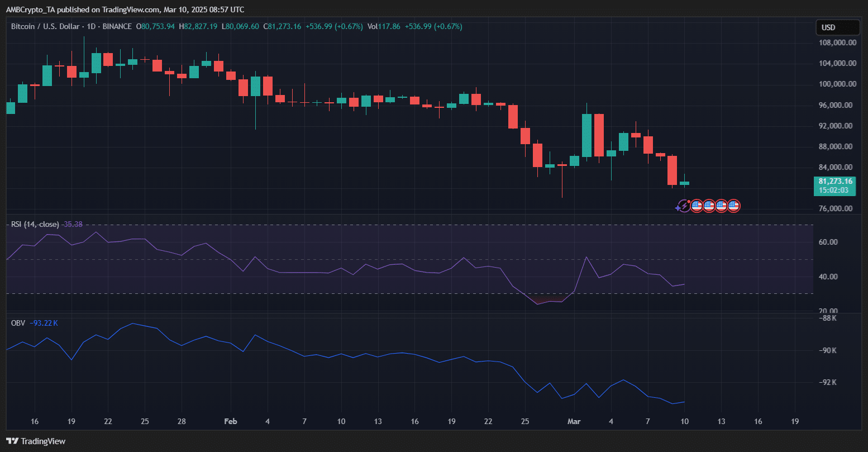Open the second US flag event marker
This screenshot has height=452, width=868.
click(709, 206)
